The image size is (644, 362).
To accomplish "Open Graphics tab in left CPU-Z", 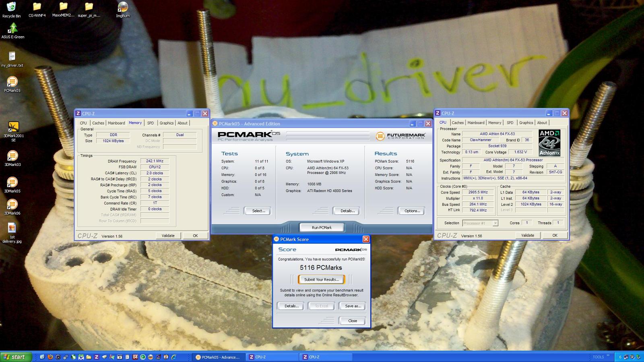I will 166,123.
